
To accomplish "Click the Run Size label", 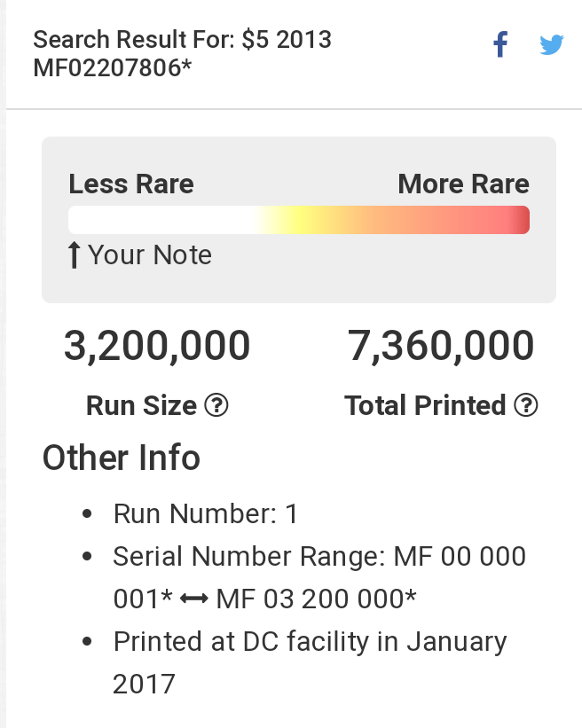I will pyautogui.click(x=141, y=405).
